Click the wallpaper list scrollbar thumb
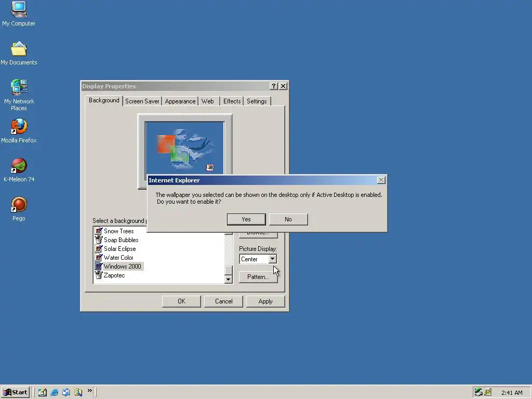This screenshot has height=399, width=532. pos(229,270)
